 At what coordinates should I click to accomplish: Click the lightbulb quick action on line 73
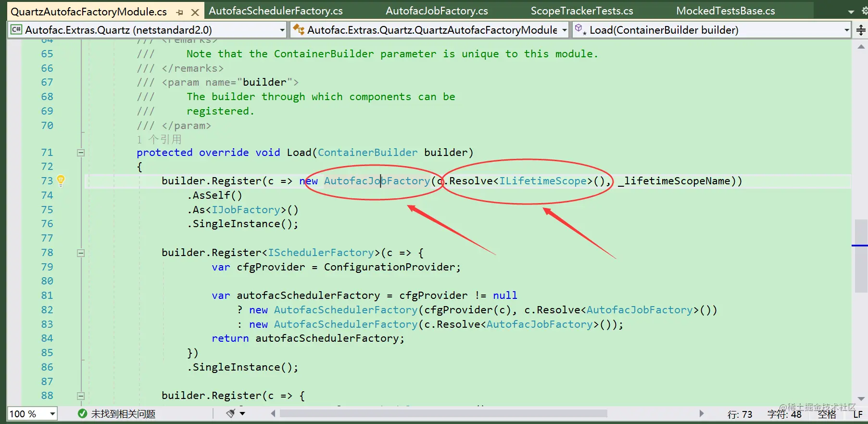coord(61,181)
